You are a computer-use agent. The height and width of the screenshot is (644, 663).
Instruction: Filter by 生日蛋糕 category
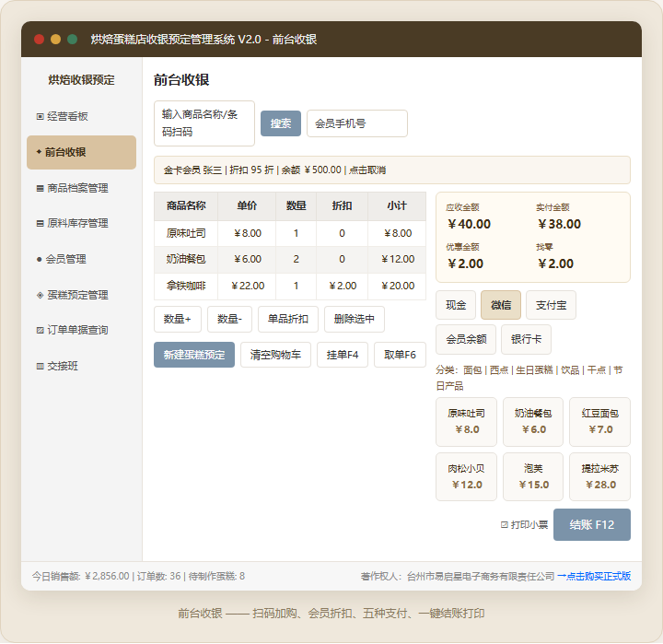pos(534,370)
